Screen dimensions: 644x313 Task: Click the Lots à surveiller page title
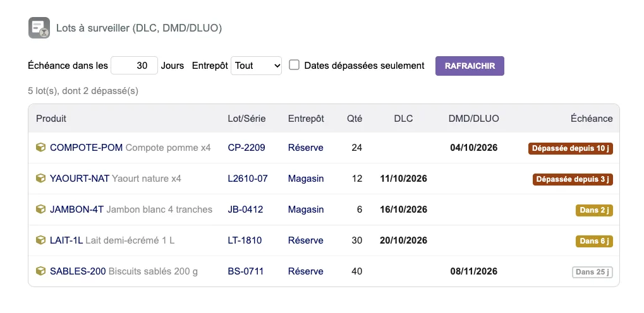(139, 28)
